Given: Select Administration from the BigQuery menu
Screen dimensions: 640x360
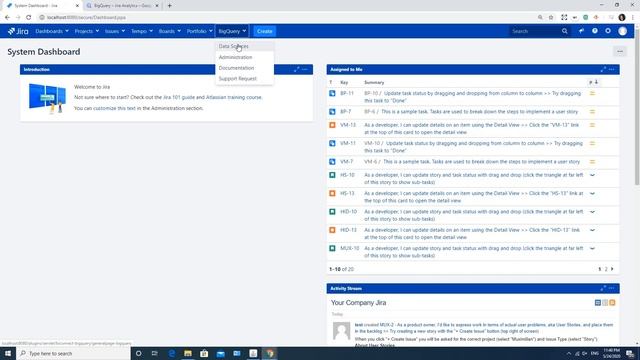Looking at the screenshot, I should click(x=244, y=57).
